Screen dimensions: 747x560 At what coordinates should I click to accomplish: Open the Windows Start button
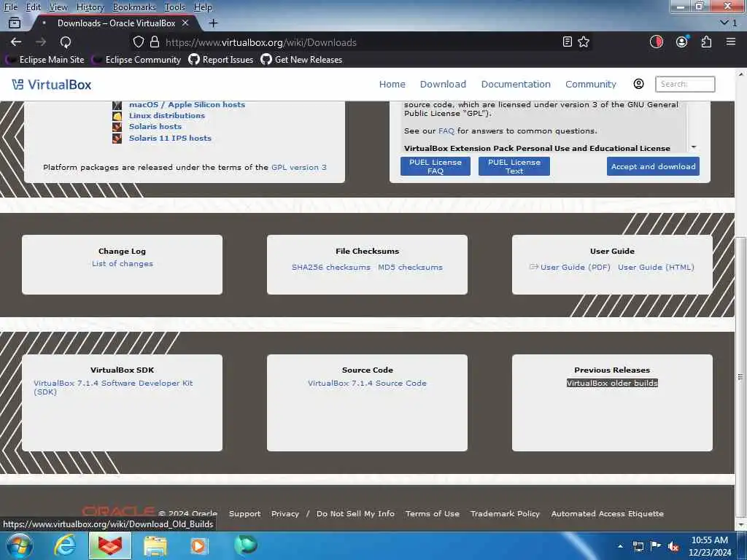[19, 545]
